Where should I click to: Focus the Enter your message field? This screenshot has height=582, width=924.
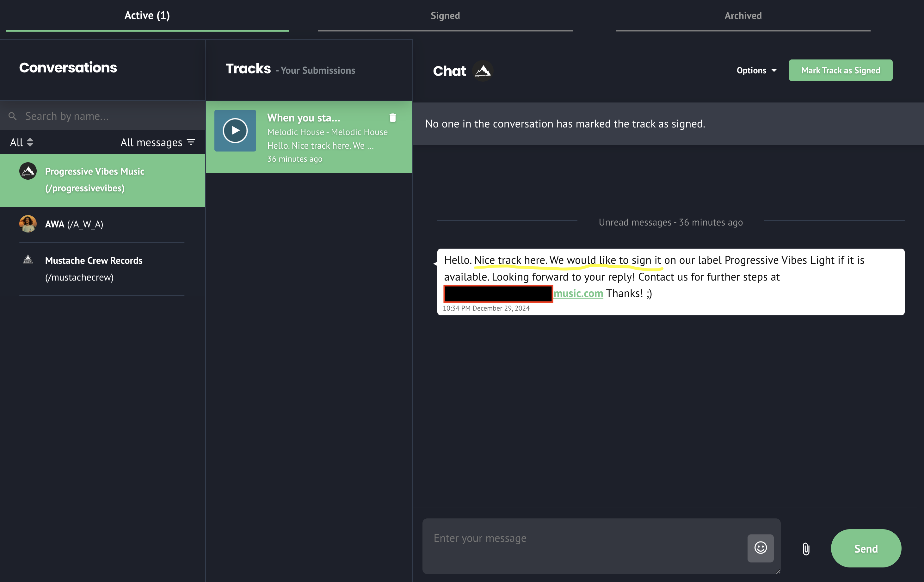[583, 545]
